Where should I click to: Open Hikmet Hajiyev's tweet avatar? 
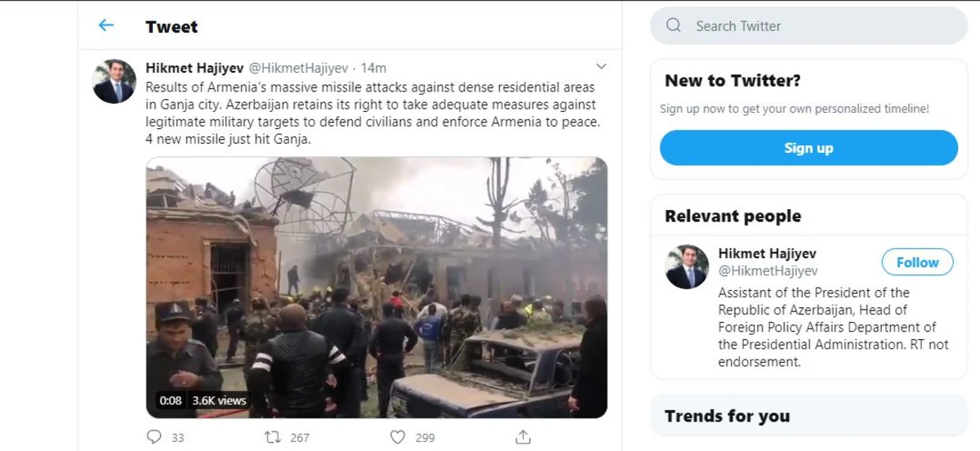click(x=114, y=81)
